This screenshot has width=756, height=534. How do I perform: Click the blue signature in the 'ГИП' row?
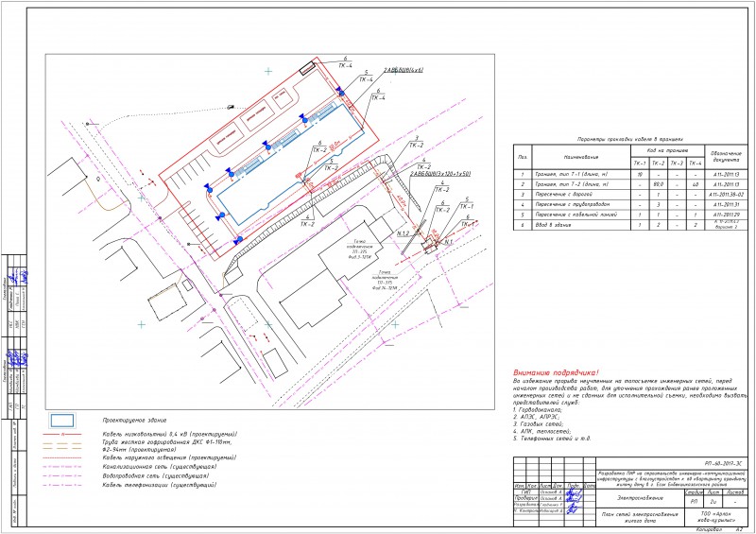click(x=573, y=493)
